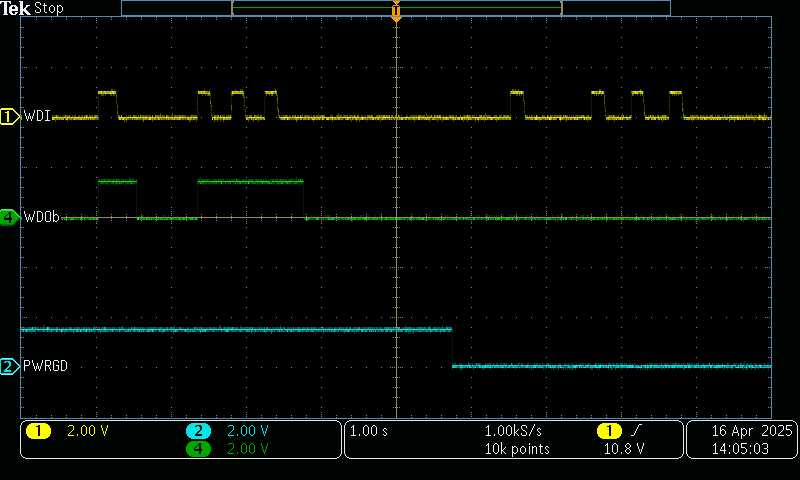Click the cyan channel 2 scale badge
Viewport: 800px width, 480px height.
(198, 431)
